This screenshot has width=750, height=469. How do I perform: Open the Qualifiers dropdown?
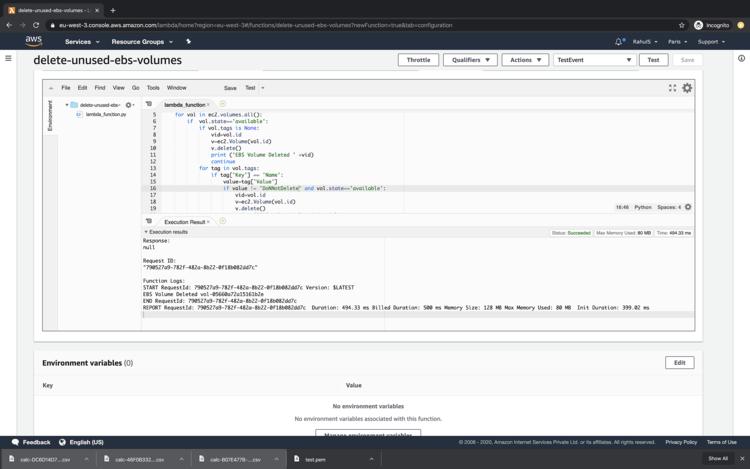[x=470, y=60]
